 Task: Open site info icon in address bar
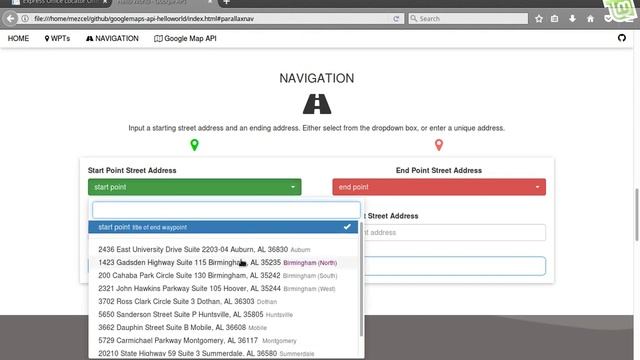point(25,18)
